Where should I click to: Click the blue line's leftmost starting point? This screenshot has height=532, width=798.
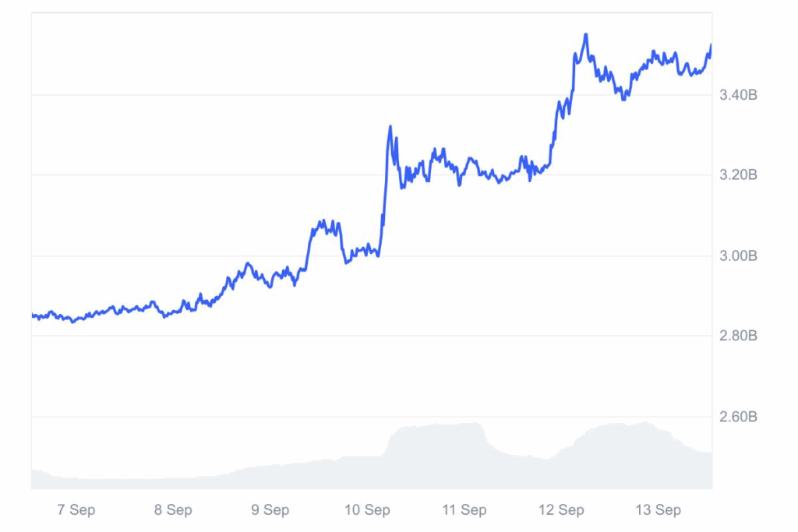point(33,315)
